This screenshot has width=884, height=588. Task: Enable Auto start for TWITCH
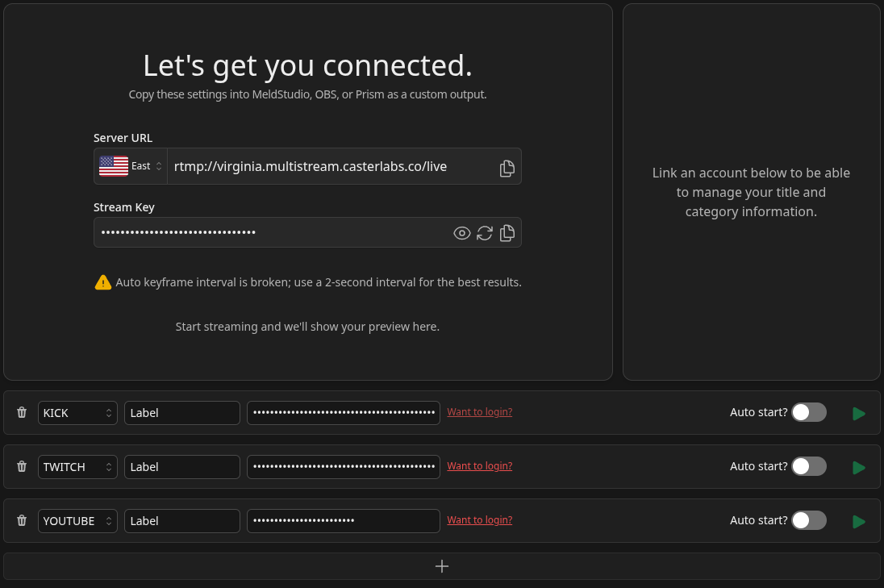pos(808,466)
